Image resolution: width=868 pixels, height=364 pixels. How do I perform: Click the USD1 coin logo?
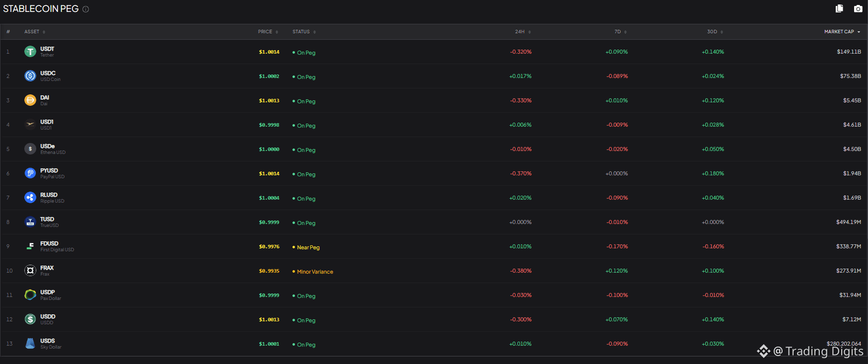click(30, 124)
